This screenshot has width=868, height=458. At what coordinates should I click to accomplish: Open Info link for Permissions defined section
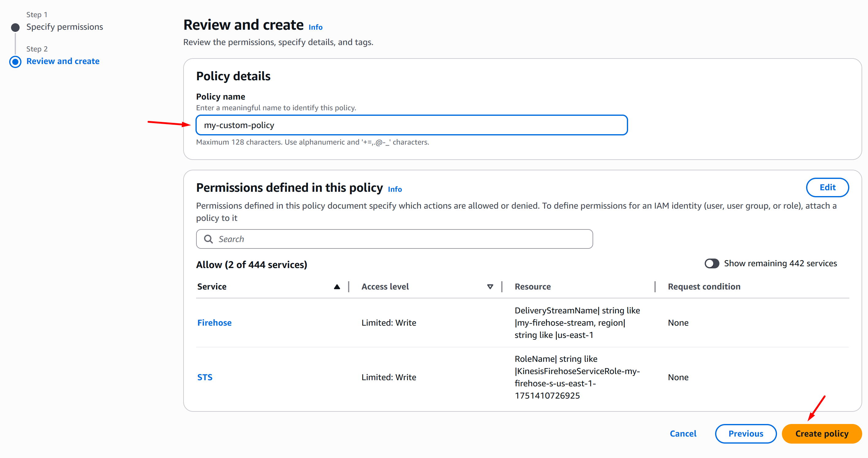[x=395, y=189]
